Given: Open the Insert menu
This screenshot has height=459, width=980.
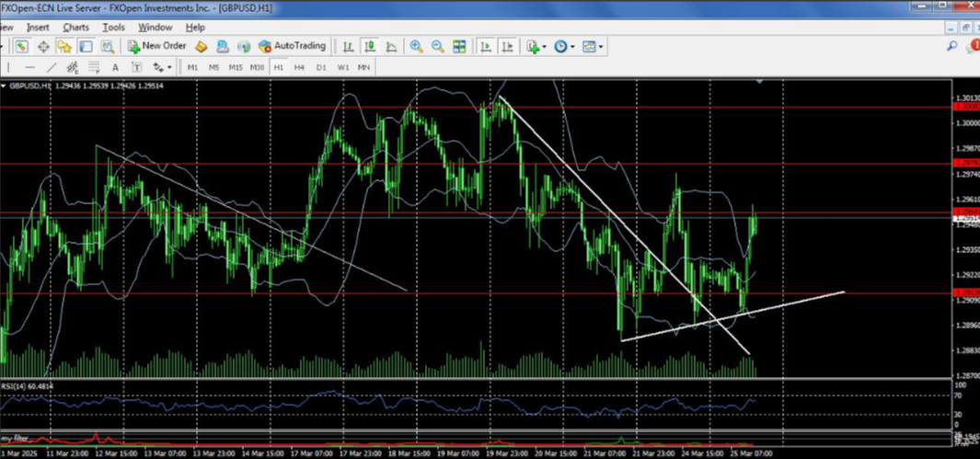Looking at the screenshot, I should (x=38, y=28).
